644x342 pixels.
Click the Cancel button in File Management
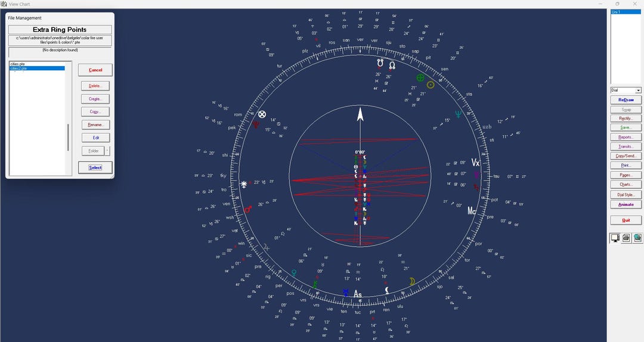point(95,70)
